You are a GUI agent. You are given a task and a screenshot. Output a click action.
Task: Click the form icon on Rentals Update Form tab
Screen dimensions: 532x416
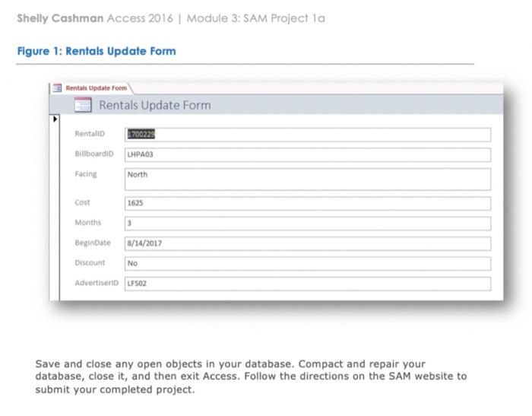[57, 88]
